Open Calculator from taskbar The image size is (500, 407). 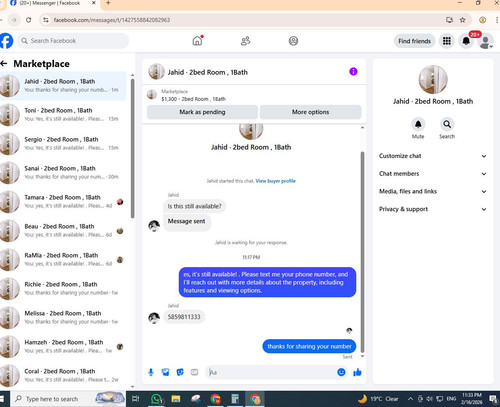click(x=235, y=399)
